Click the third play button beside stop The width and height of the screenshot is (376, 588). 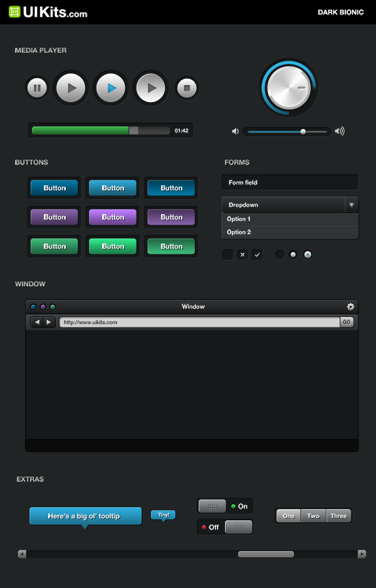(x=151, y=88)
